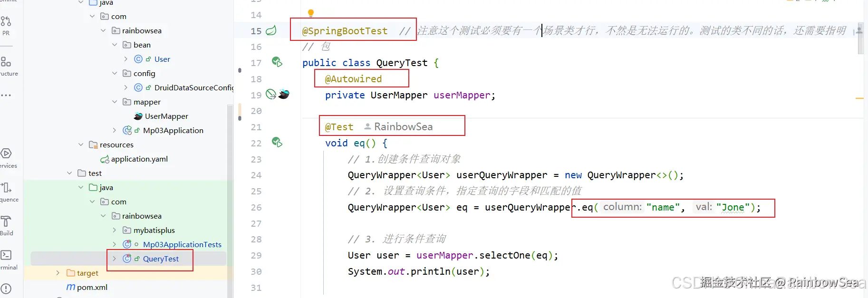Open the Services tool window
The image size is (868, 298).
point(6,154)
